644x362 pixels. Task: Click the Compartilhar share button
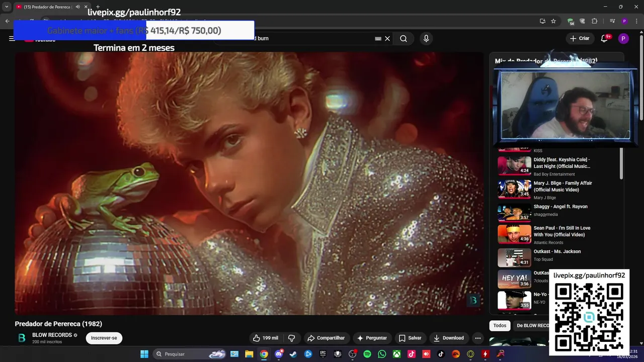[326, 338]
